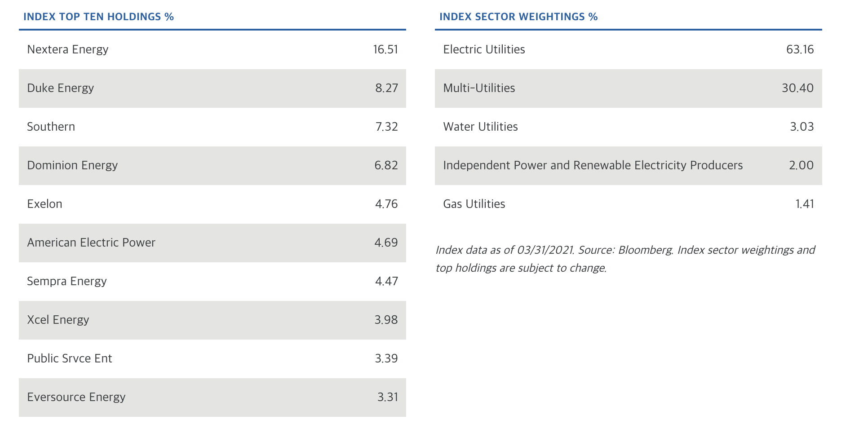
Task: Click the value 7.32
Action: pyautogui.click(x=387, y=127)
